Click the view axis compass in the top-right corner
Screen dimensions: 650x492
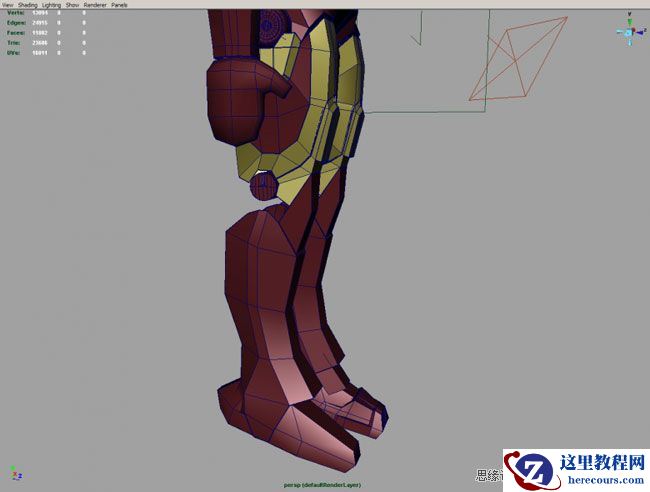tap(631, 30)
